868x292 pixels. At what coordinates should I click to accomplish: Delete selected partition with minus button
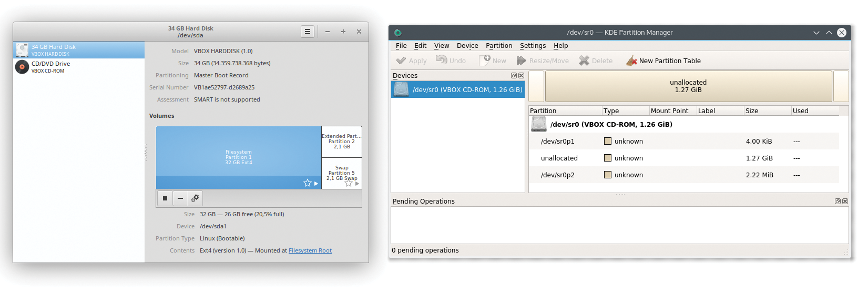180,198
